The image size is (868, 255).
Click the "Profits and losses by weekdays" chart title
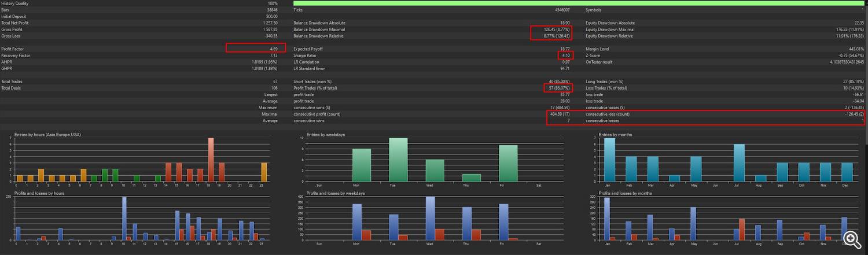pyautogui.click(x=336, y=193)
